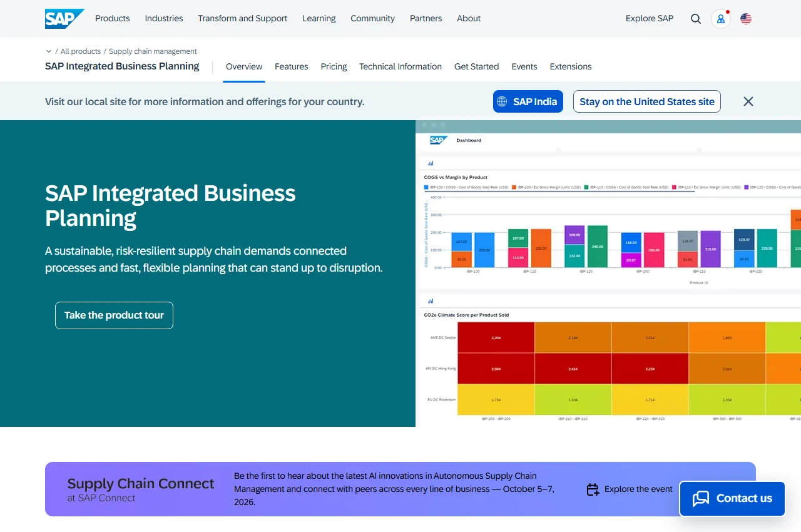Go to All products breadcrumb
The width and height of the screenshot is (801, 532).
click(81, 51)
